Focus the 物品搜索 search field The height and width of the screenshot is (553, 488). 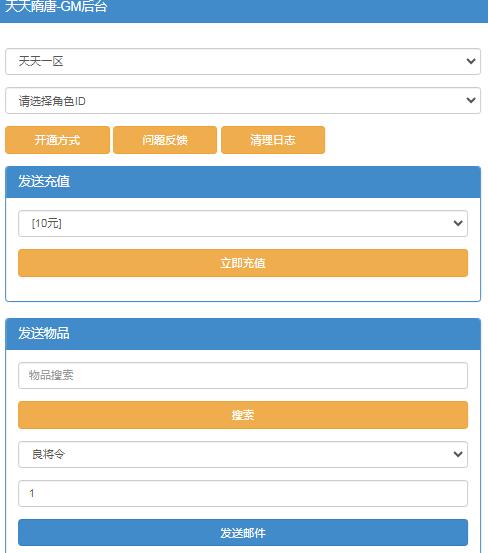tap(243, 375)
